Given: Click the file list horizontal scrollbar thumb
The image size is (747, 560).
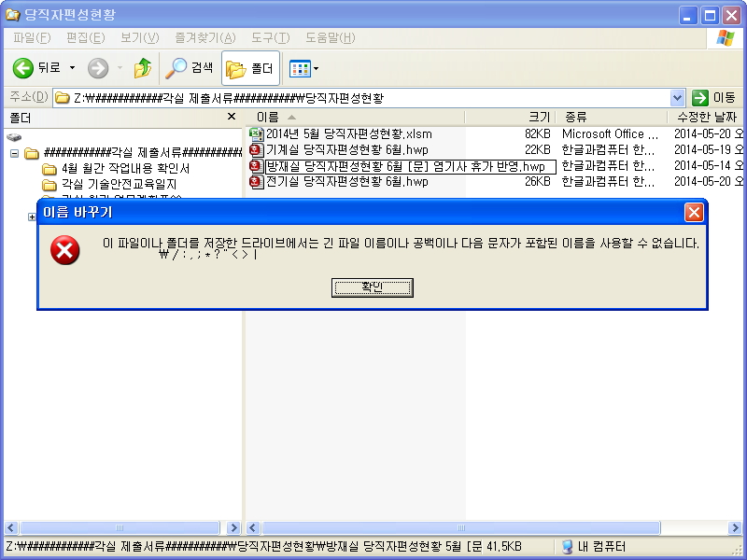Looking at the screenshot, I should coord(461,527).
